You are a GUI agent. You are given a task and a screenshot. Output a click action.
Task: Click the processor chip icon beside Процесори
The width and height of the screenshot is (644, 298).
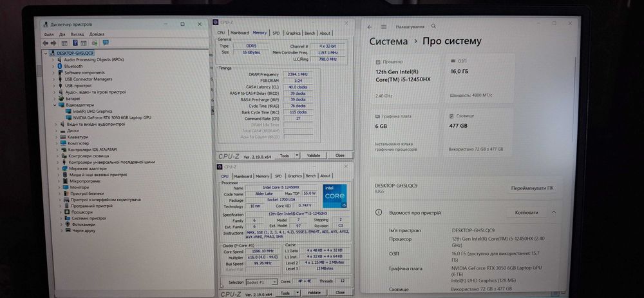[x=67, y=212]
